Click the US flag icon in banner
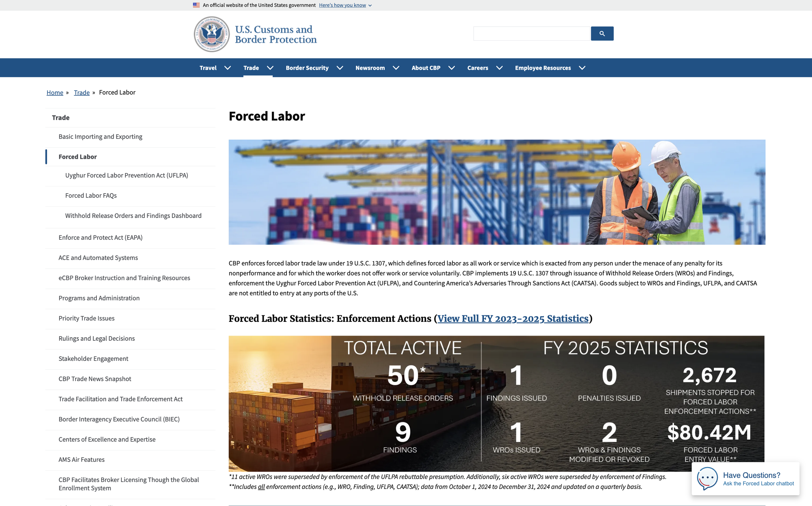Viewport: 812px width, 506px height. point(197,5)
